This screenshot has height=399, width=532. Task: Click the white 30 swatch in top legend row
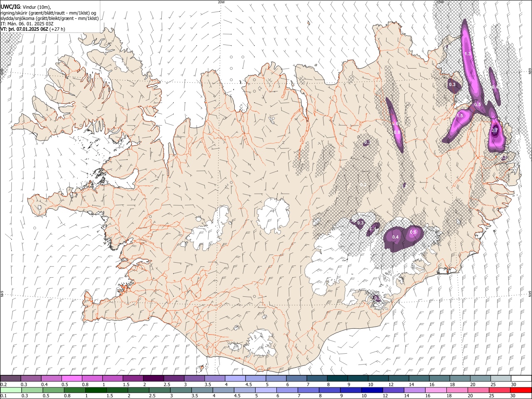click(x=521, y=378)
